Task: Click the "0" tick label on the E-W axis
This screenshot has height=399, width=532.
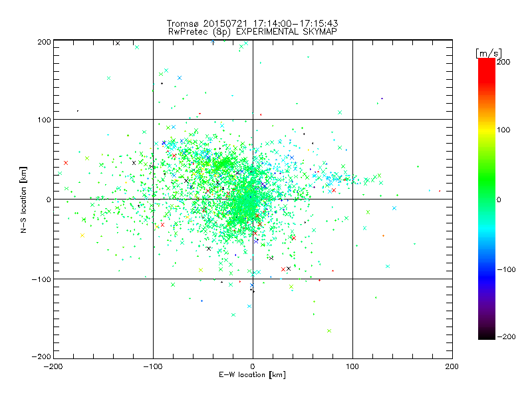Action: click(253, 366)
